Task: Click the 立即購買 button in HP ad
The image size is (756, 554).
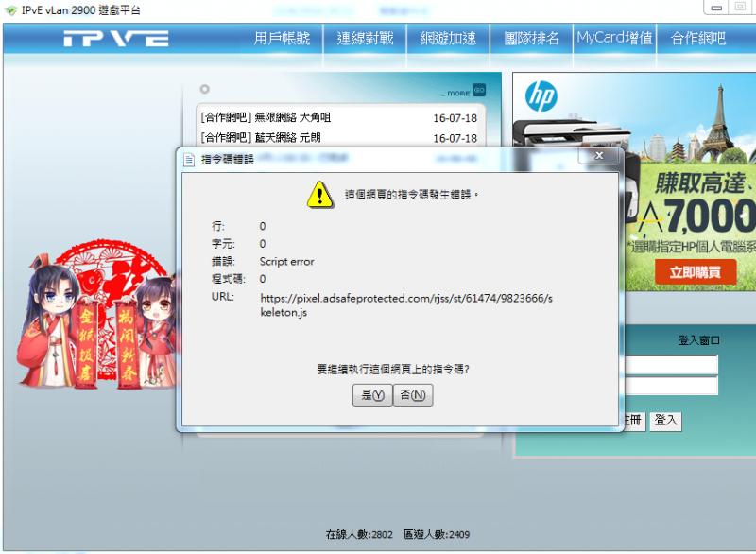Action: click(x=695, y=272)
